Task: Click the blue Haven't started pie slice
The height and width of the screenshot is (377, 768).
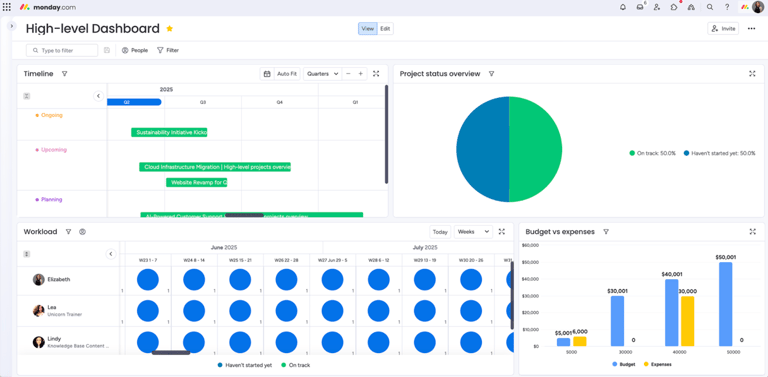Action: click(482, 149)
